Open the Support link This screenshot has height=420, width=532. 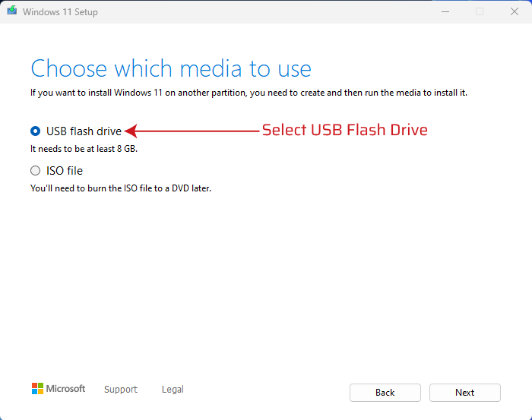[x=121, y=389]
